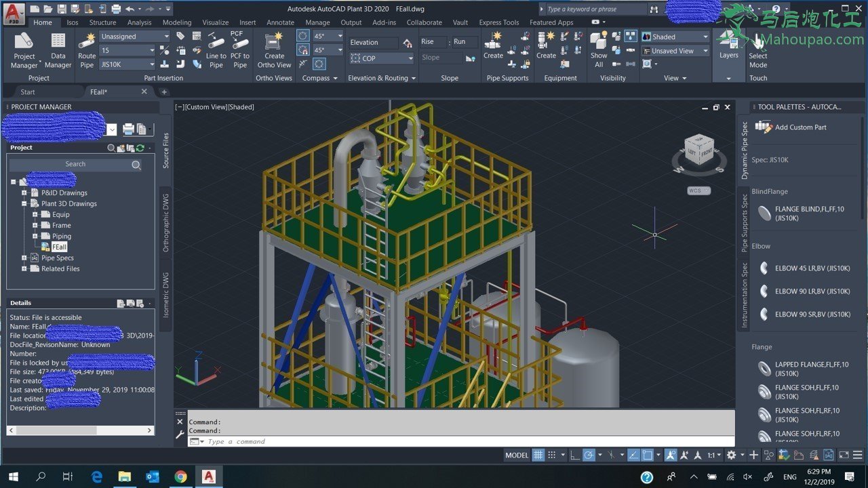Click the WCS label under ViewCube
Viewport: 868px width, 488px height.
[698, 190]
